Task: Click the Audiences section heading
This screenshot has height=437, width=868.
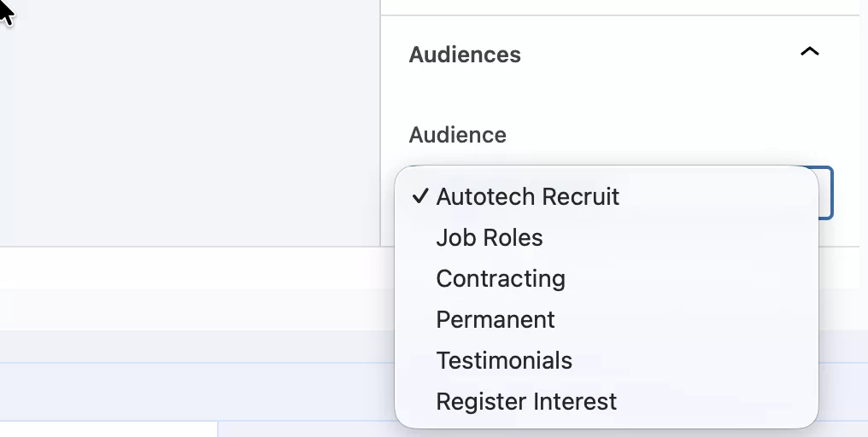Action: (x=465, y=55)
